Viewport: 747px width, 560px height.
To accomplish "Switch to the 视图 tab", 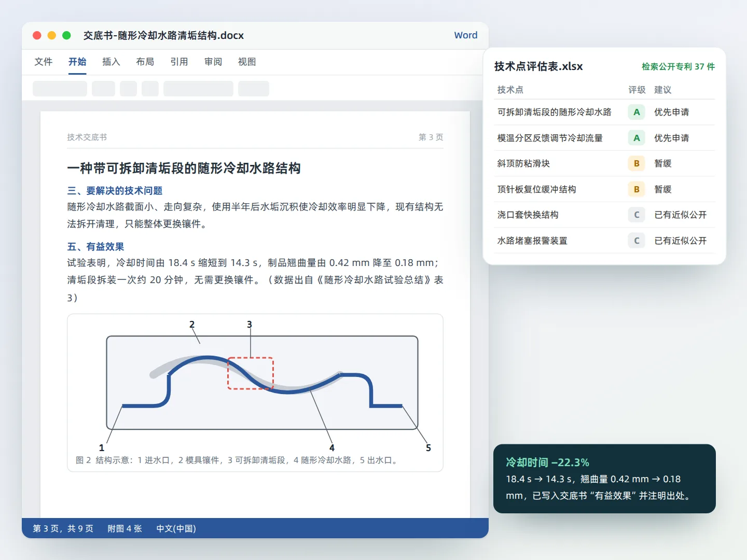I will click(247, 62).
